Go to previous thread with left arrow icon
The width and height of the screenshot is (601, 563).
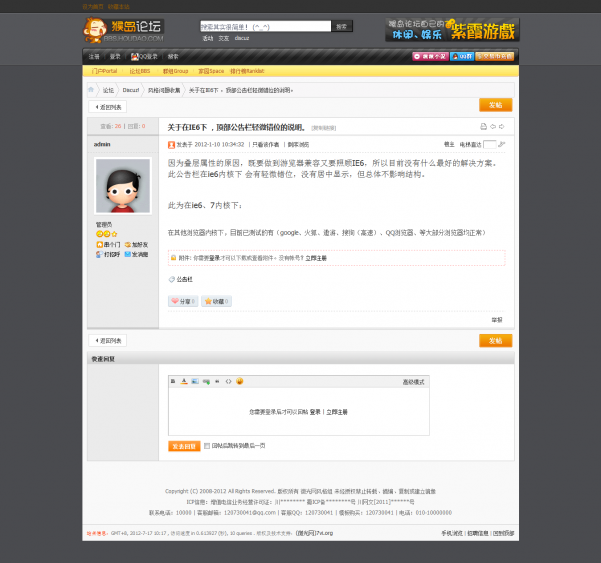(x=493, y=126)
